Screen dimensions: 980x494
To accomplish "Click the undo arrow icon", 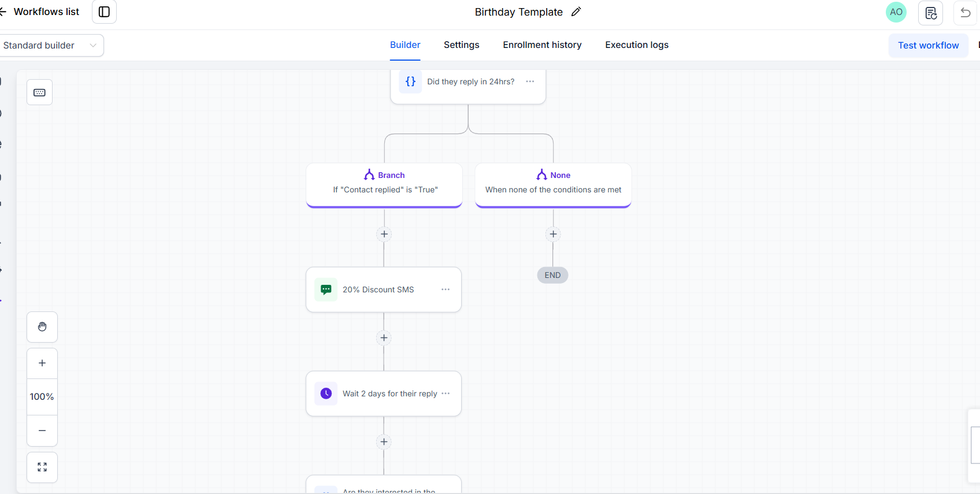I will (x=965, y=13).
